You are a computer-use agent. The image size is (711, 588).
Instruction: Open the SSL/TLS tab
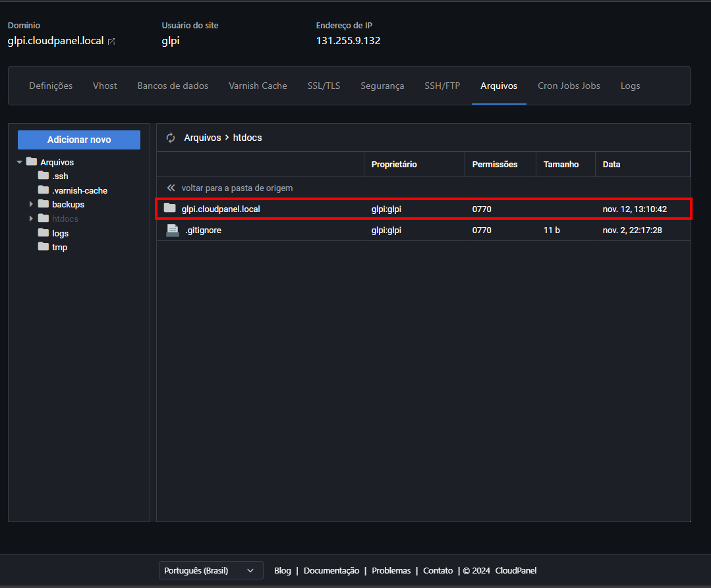tap(324, 86)
